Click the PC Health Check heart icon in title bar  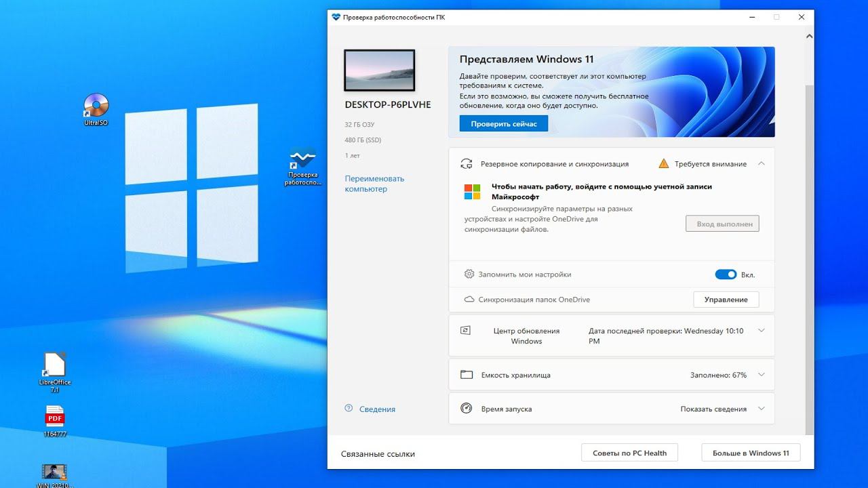click(336, 17)
